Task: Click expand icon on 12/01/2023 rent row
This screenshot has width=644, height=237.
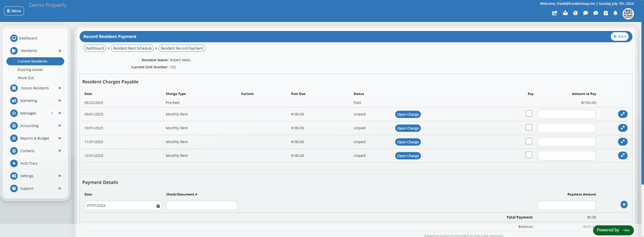Action: [x=623, y=155]
